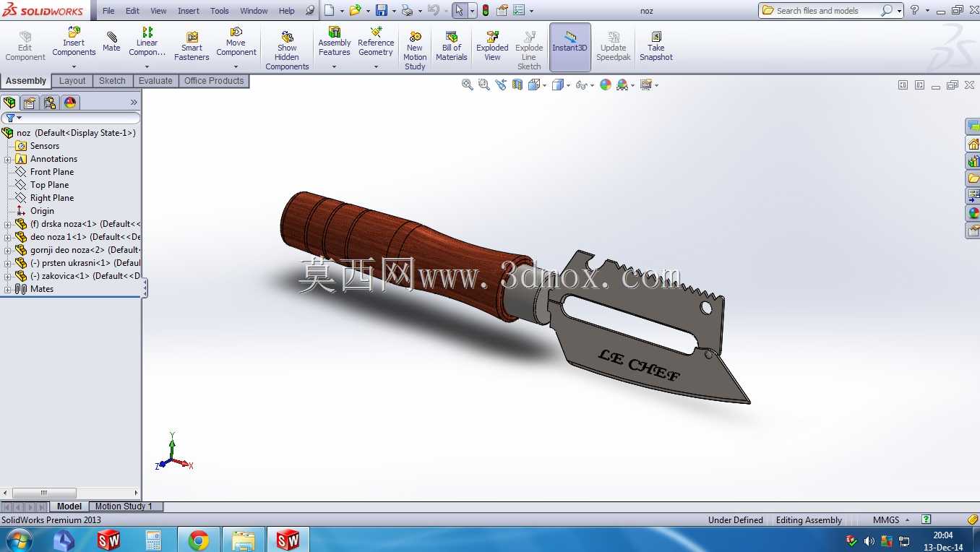980x552 pixels.
Task: Click Insert Components tool
Action: coord(74,42)
